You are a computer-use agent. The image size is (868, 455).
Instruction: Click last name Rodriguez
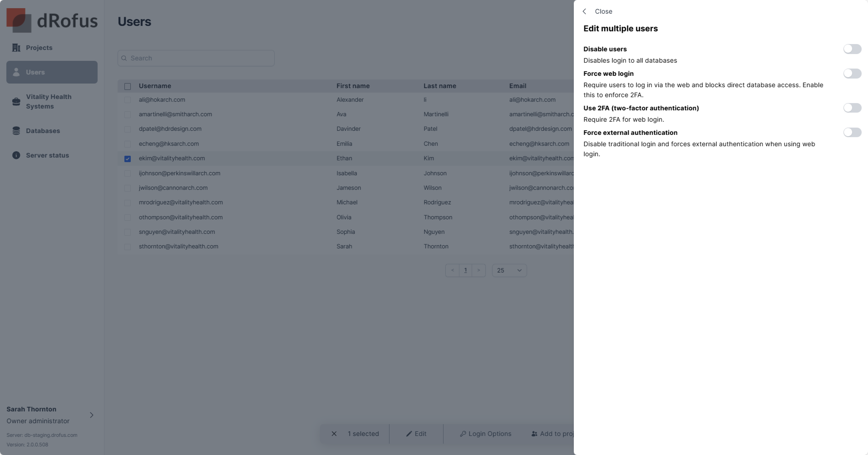pyautogui.click(x=437, y=203)
